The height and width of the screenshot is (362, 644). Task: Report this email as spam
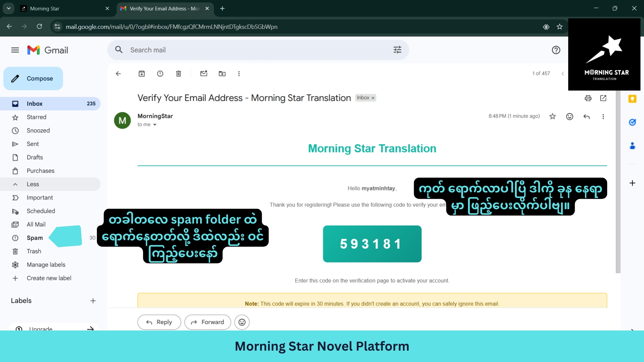(160, 74)
